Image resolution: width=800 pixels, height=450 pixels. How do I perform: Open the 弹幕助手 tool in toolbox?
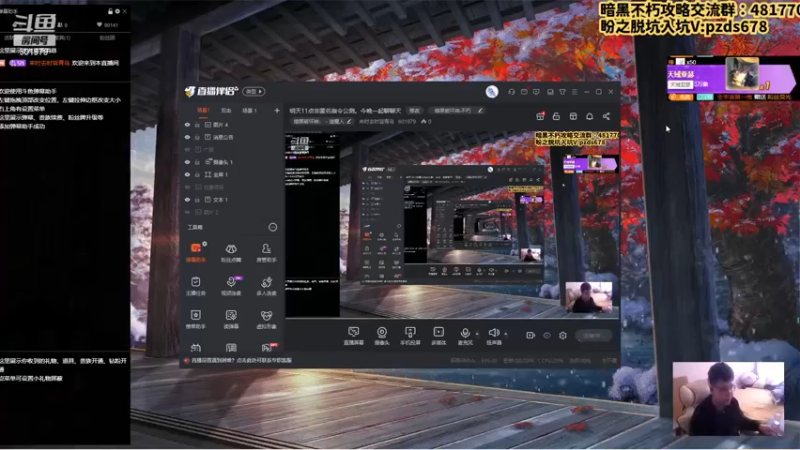click(x=195, y=253)
